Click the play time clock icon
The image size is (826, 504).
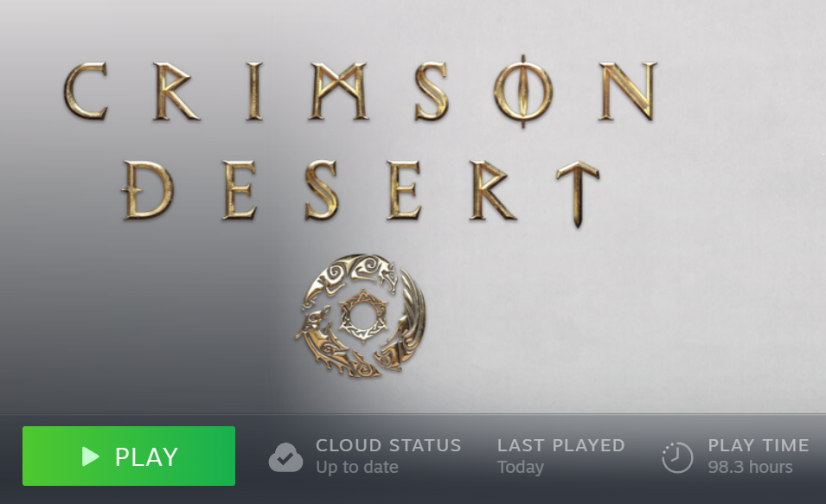[677, 457]
